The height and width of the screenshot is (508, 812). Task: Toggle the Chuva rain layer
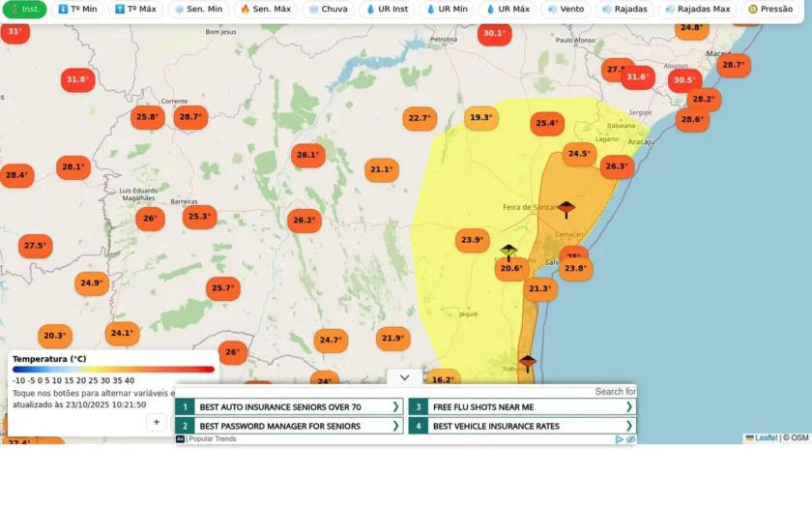(x=329, y=9)
